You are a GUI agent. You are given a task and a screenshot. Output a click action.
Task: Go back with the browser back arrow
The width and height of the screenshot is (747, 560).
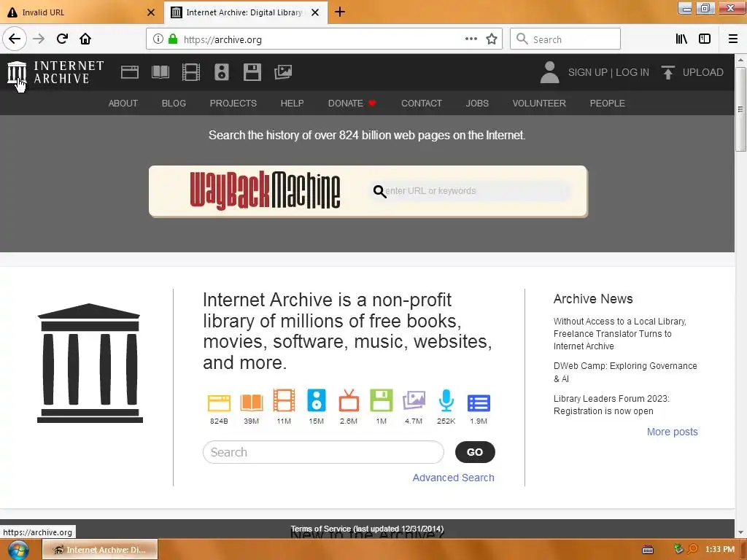pyautogui.click(x=15, y=39)
